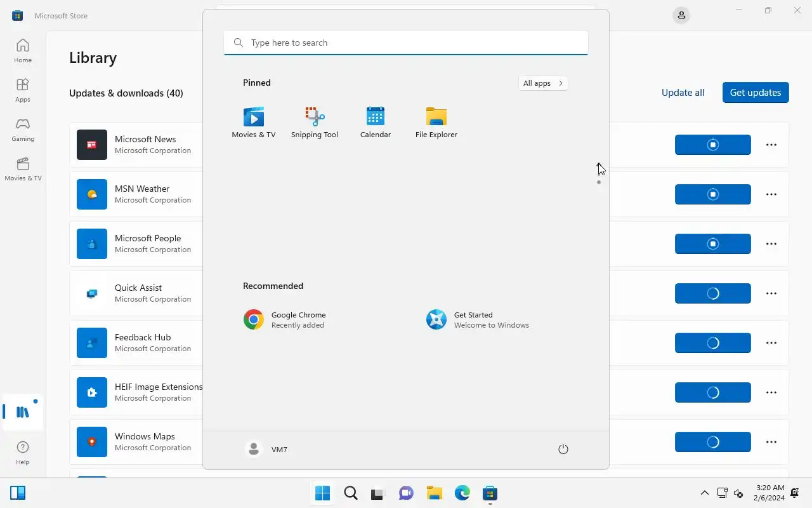Screen dimensions: 812x508
Task: Click the Windows Maps app icon
Action: tap(92, 442)
